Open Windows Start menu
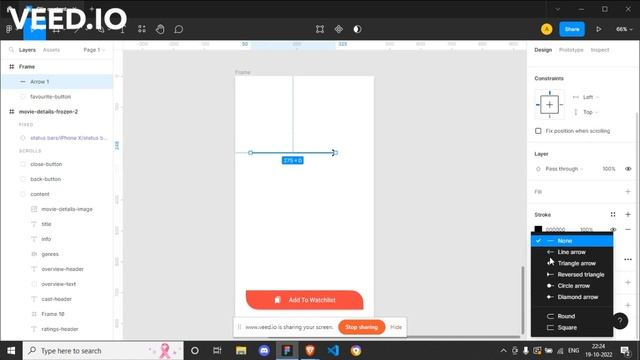 pyautogui.click(x=11, y=351)
